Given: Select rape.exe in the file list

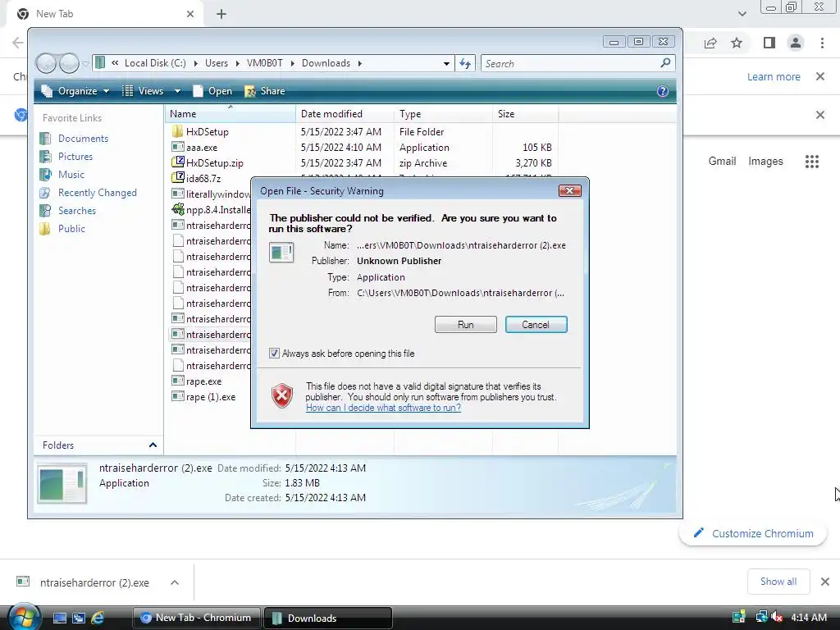Looking at the screenshot, I should tap(203, 381).
